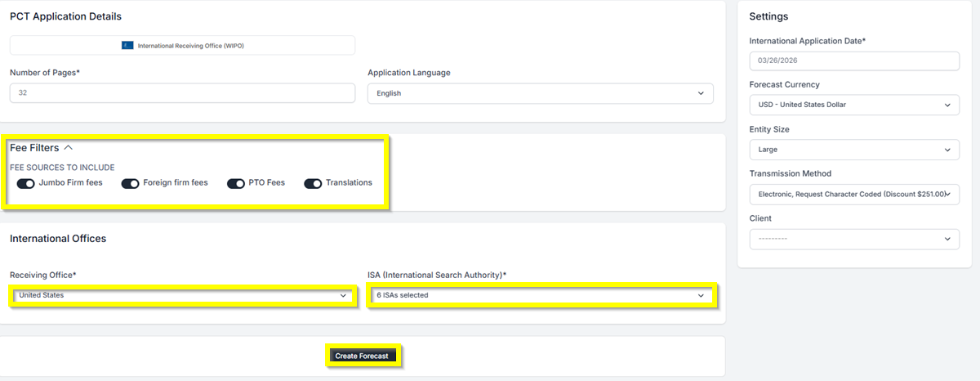Toggle Foreign firm fees switch
The image size is (980, 381).
coord(130,183)
